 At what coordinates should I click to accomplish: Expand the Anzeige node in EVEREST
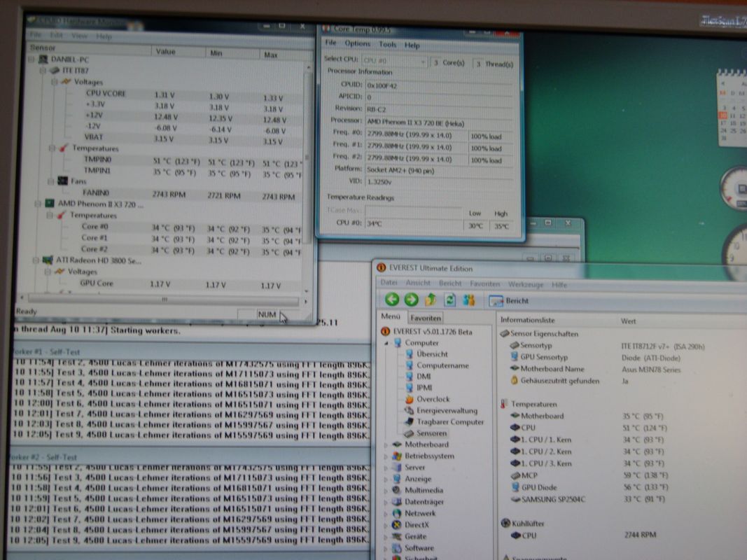[386, 479]
